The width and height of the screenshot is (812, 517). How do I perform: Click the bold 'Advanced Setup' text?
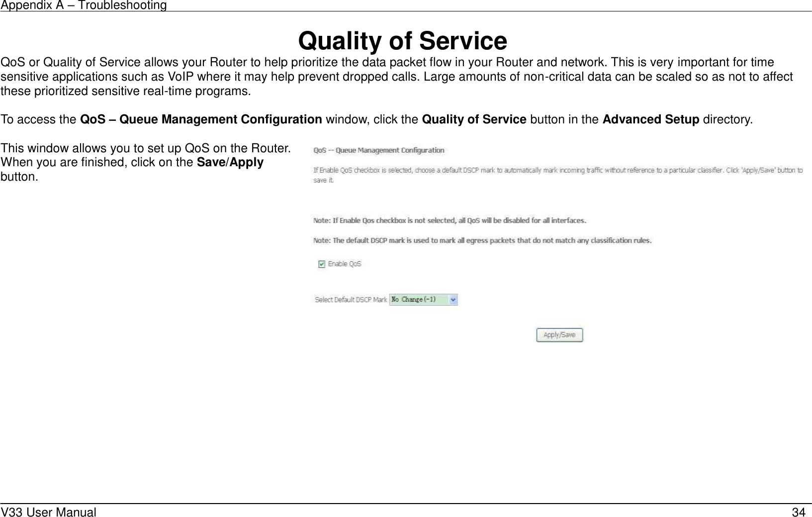(x=651, y=120)
